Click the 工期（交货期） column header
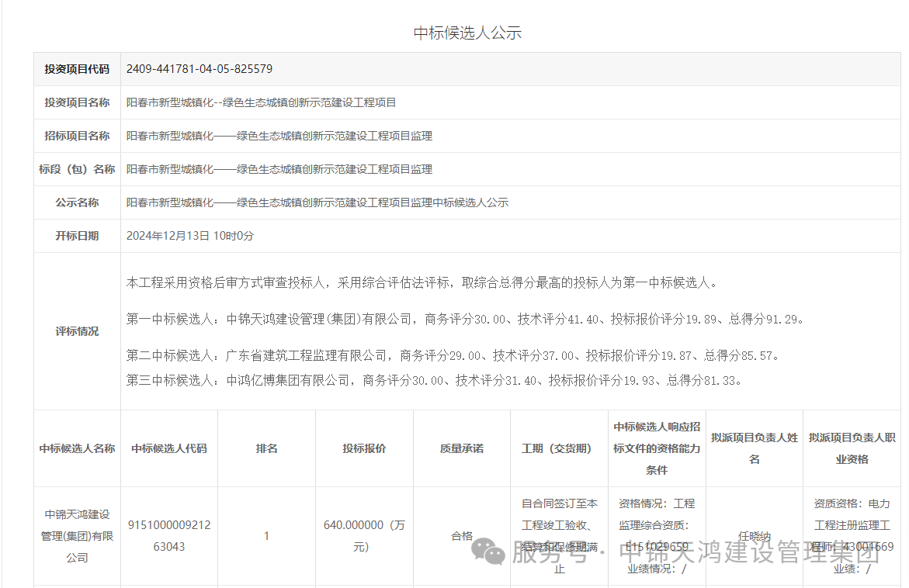Viewport: 909px width, 588px height. pyautogui.click(x=559, y=448)
